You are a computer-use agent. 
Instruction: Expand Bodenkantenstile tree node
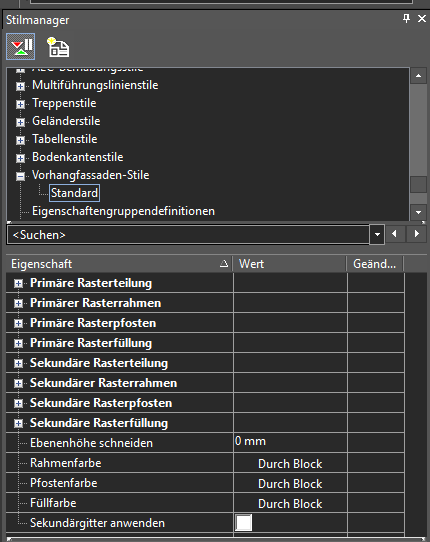(x=20, y=158)
